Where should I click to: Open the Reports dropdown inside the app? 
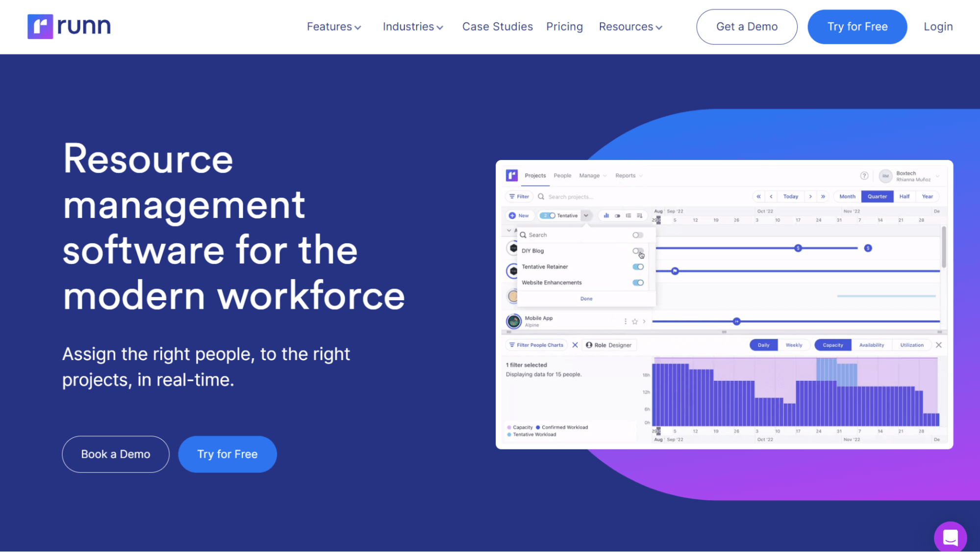pyautogui.click(x=628, y=175)
